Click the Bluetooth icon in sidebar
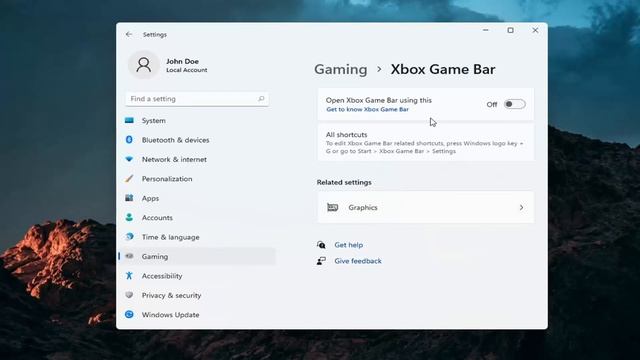 (x=129, y=140)
